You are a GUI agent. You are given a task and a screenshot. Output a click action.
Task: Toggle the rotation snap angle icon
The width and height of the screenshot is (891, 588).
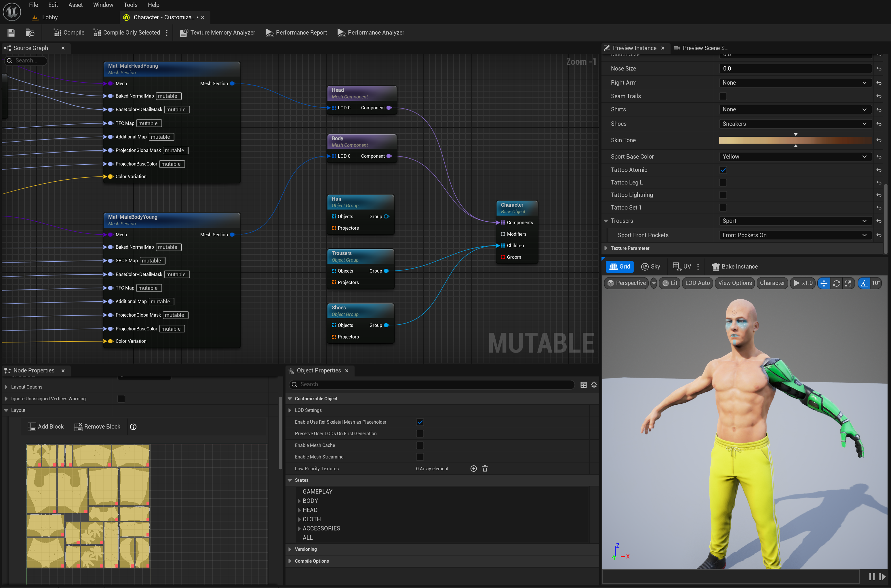[x=864, y=283]
